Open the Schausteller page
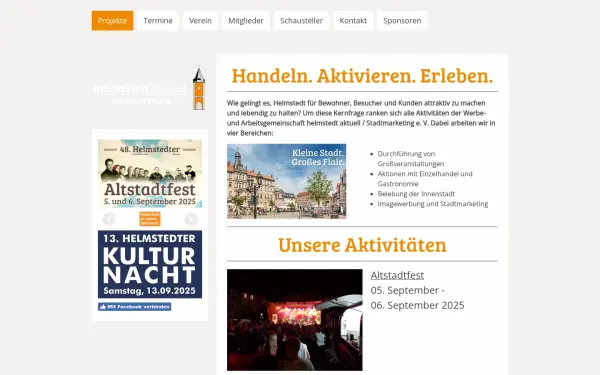This screenshot has width=600, height=375. point(301,21)
